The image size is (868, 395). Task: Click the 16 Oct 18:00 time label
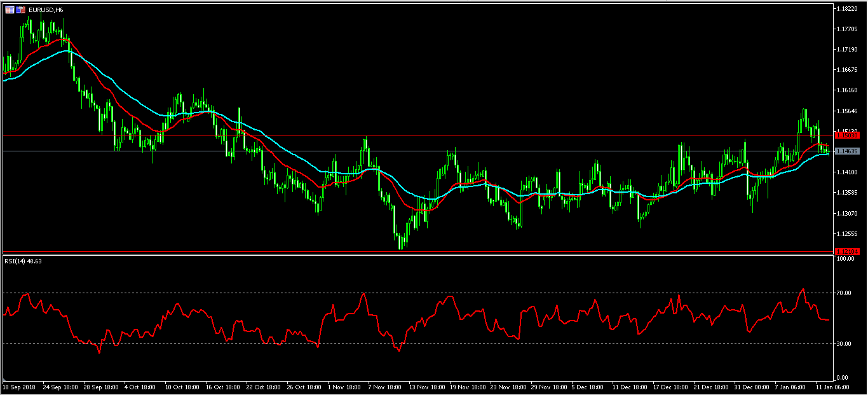click(222, 387)
